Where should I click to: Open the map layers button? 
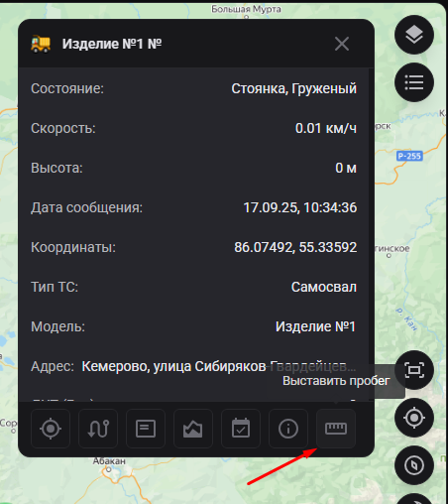tap(414, 35)
